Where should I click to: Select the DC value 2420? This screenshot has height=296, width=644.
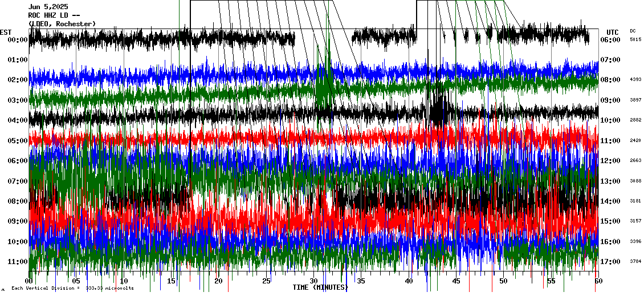(635, 141)
